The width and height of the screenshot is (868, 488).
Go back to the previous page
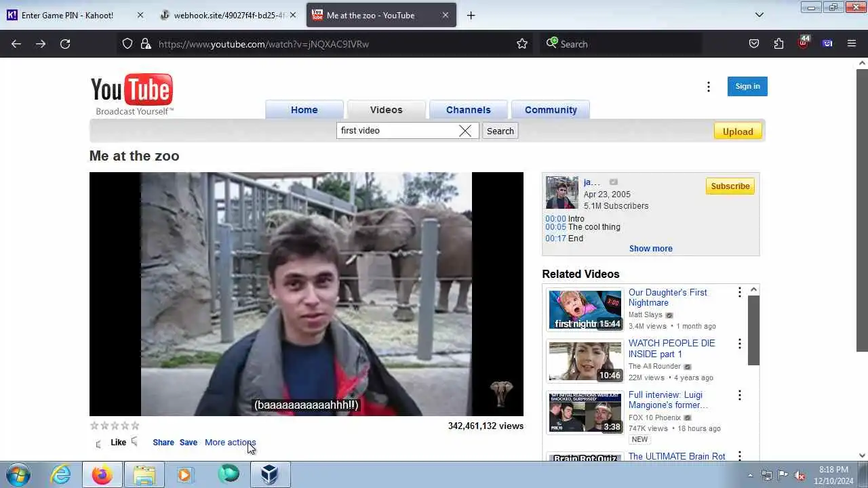pos(16,44)
